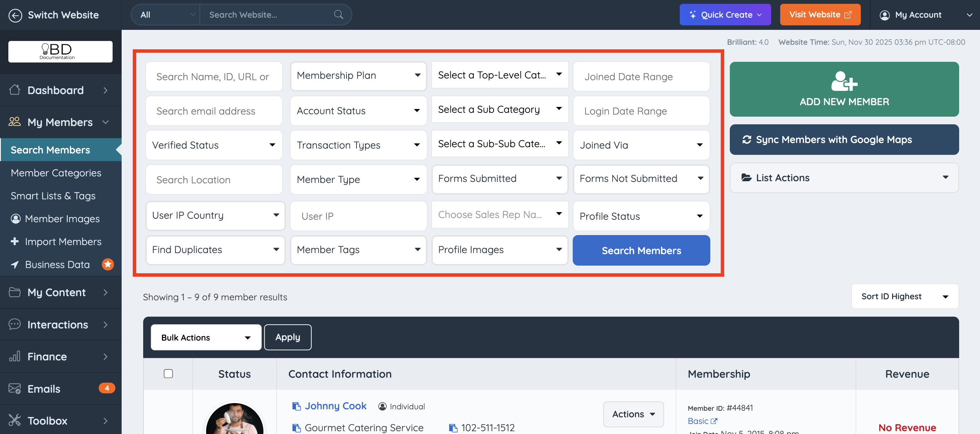This screenshot has height=434, width=980.
Task: Click the copy icon beside Johnny Cook's name
Action: 296,406
